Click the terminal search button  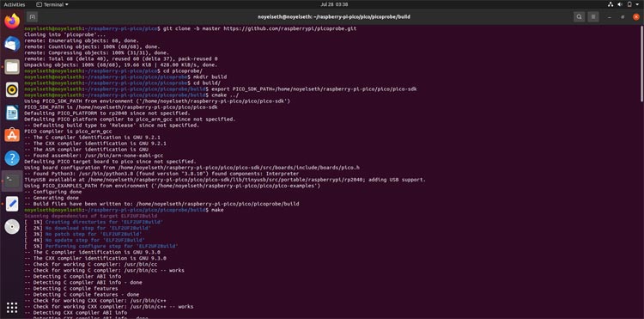click(x=579, y=17)
